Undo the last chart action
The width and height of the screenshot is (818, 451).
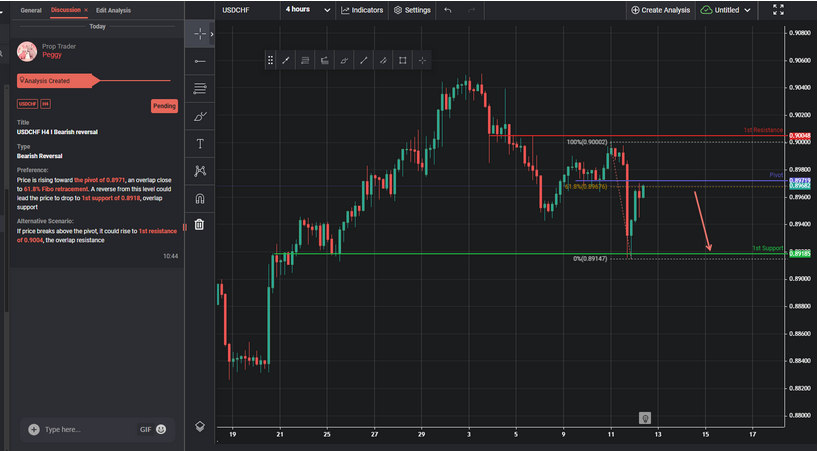[448, 10]
